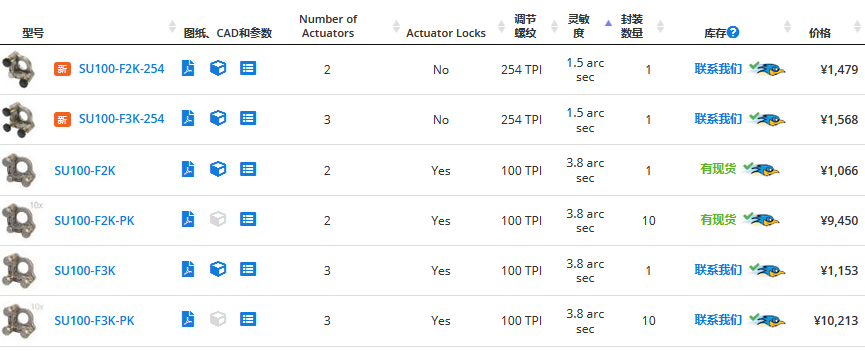Viewport: 865px width, 363px height.
Task: Click 有现货 status for SU100-F2K-PK
Action: (718, 220)
